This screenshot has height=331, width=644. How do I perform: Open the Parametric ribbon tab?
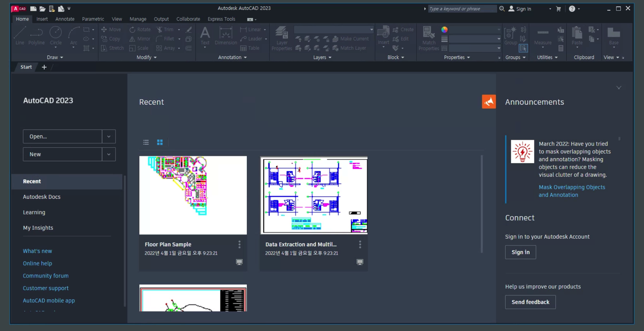(x=93, y=19)
